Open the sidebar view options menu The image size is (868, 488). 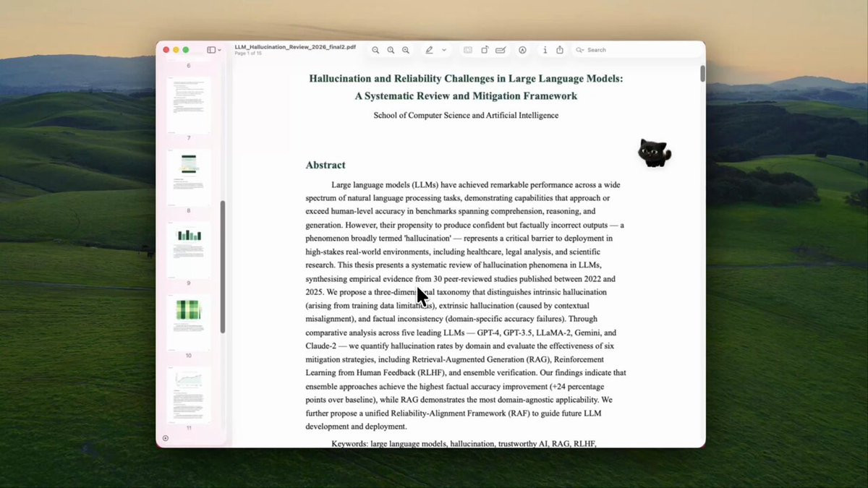214,50
